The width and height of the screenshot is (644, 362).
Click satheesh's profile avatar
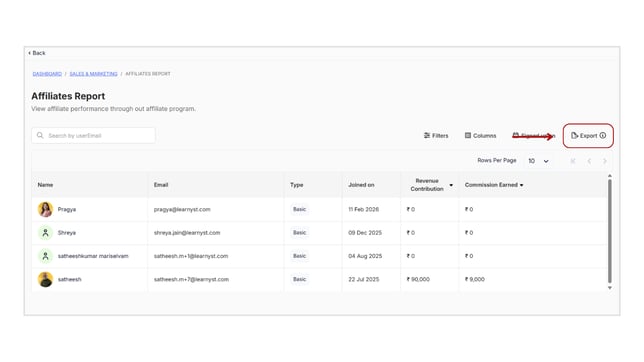click(x=45, y=279)
